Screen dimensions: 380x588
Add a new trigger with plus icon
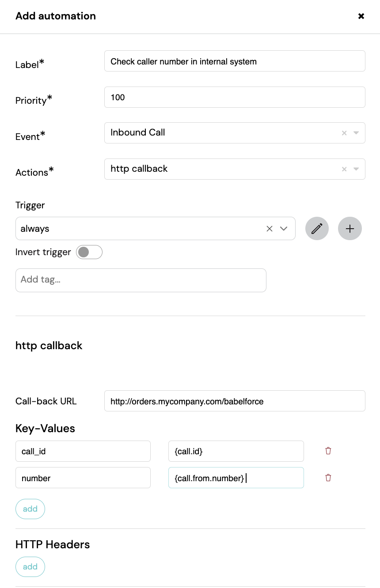pos(350,229)
